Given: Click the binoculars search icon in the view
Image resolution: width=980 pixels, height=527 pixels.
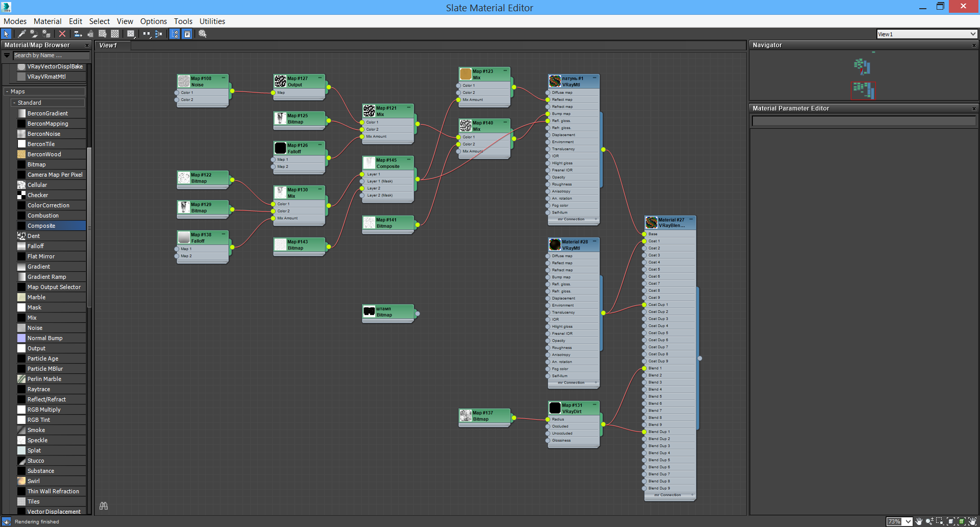Looking at the screenshot, I should coord(104,506).
